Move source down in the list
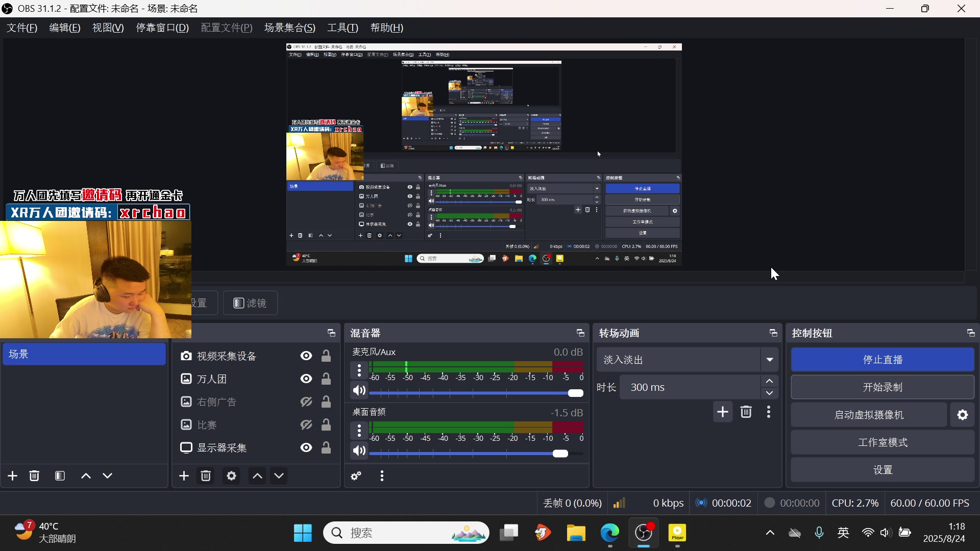Screen dimensions: 980x551 (x=279, y=476)
